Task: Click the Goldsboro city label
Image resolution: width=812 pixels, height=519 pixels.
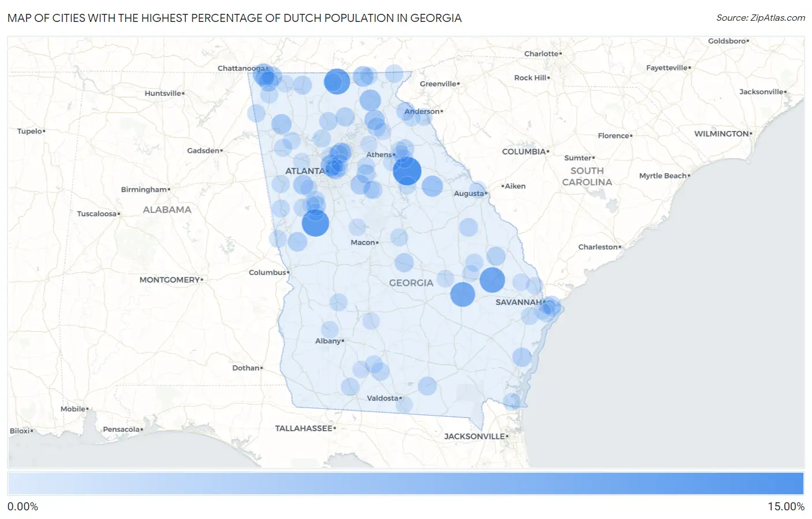Action: pos(727,42)
